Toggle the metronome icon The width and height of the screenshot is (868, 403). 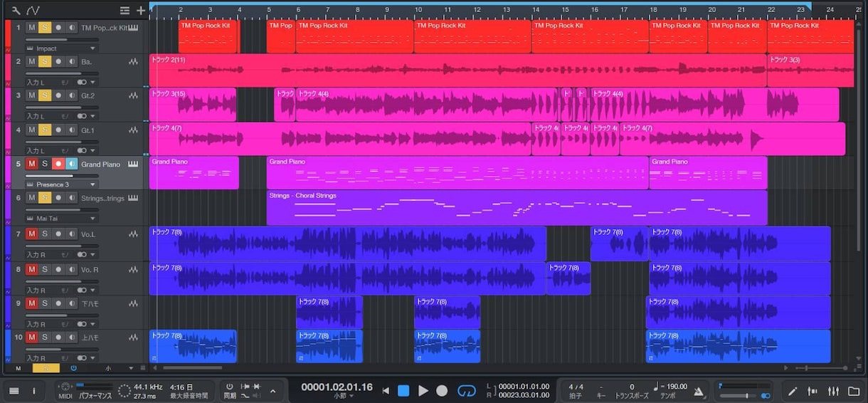click(x=698, y=390)
